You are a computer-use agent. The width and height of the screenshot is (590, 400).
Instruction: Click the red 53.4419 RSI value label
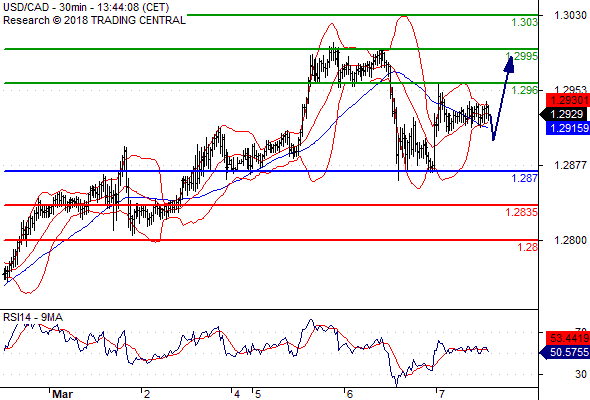coord(568,338)
